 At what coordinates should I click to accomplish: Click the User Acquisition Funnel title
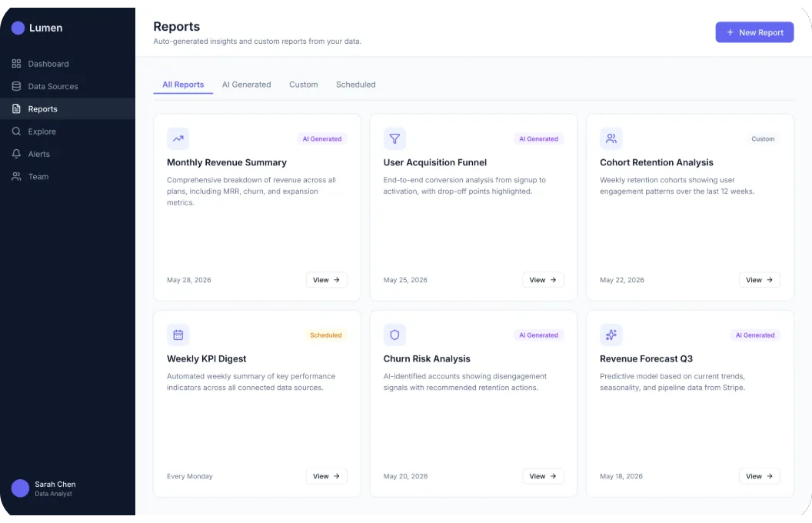coord(435,162)
